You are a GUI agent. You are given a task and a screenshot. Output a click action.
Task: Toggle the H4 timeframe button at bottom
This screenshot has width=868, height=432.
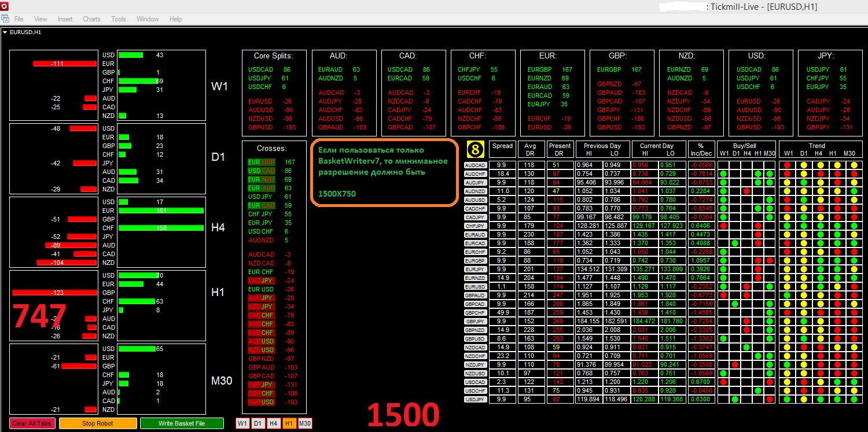pyautogui.click(x=273, y=423)
